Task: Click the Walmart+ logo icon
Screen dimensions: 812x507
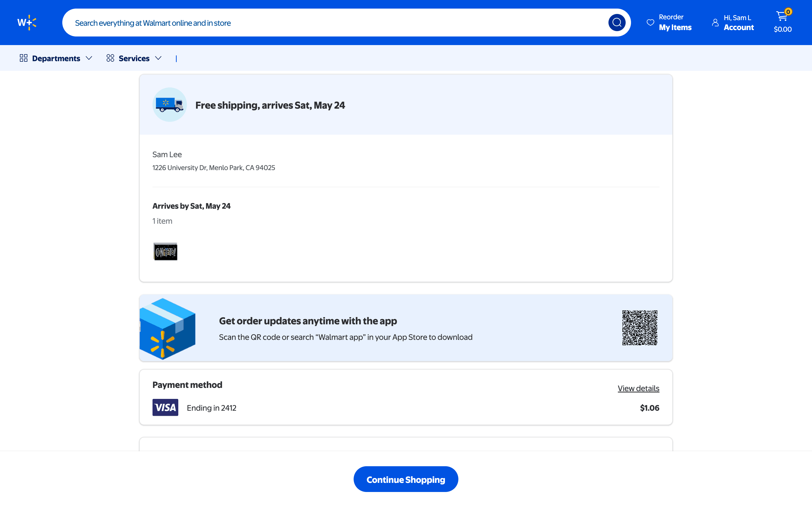Action: (x=27, y=23)
